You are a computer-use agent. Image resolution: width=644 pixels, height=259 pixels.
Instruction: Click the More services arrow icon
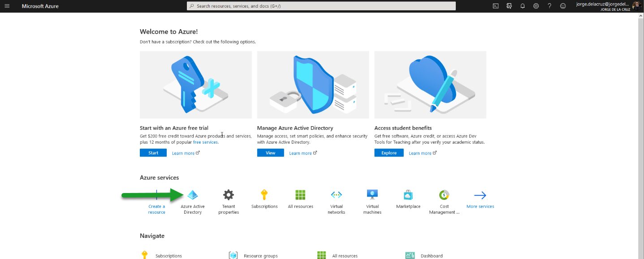480,195
